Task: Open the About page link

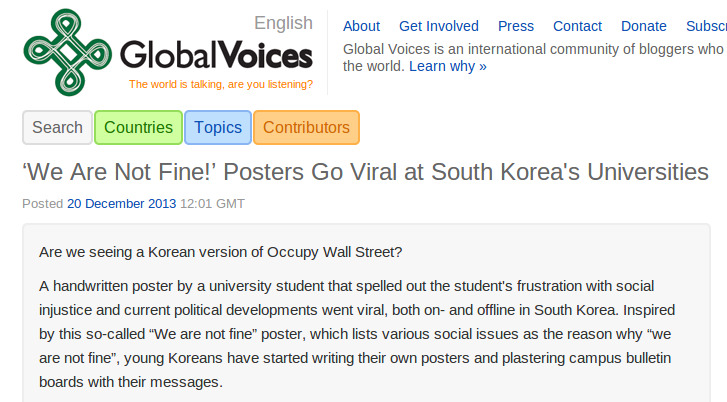Action: (x=361, y=26)
